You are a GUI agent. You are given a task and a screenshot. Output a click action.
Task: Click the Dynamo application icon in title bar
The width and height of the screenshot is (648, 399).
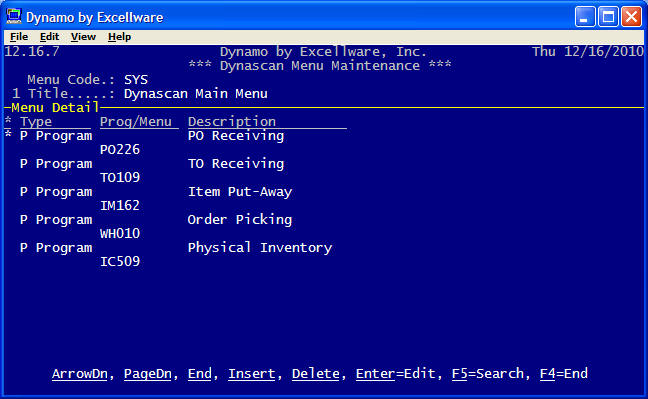click(14, 17)
